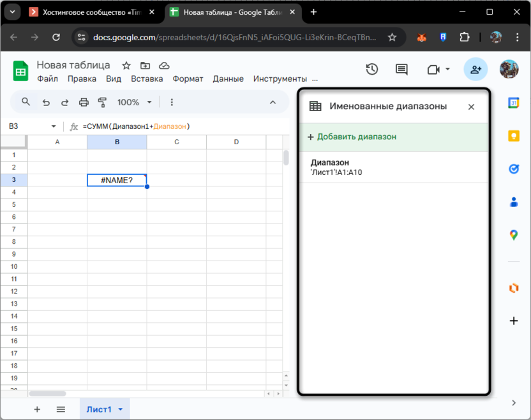Open Google Maps side panel icon
The height and width of the screenshot is (420, 531).
point(514,235)
